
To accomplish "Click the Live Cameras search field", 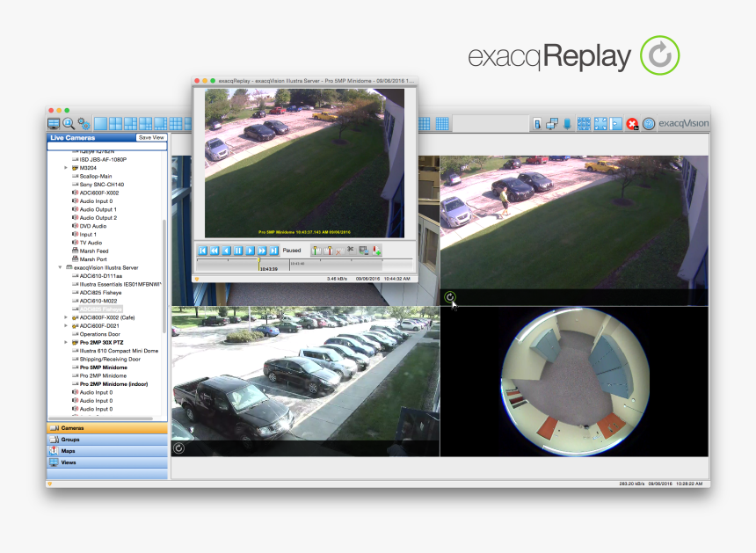I will (x=107, y=146).
